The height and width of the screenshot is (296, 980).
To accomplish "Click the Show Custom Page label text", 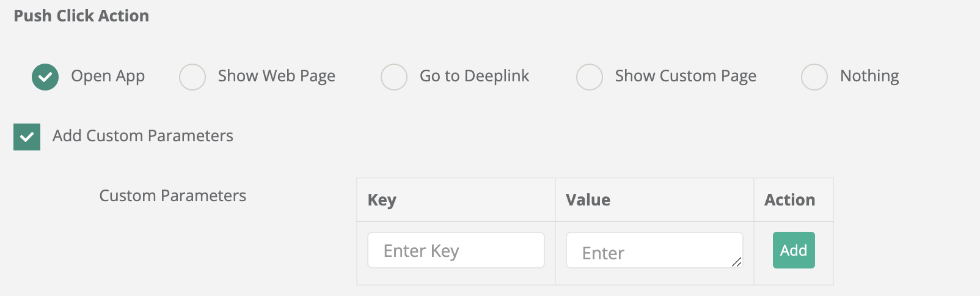I will pyautogui.click(x=686, y=76).
